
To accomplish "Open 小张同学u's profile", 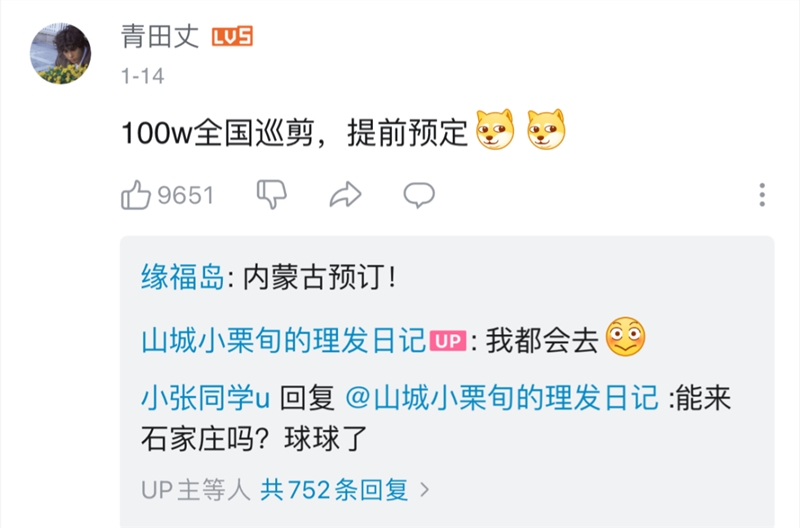I will [205, 398].
